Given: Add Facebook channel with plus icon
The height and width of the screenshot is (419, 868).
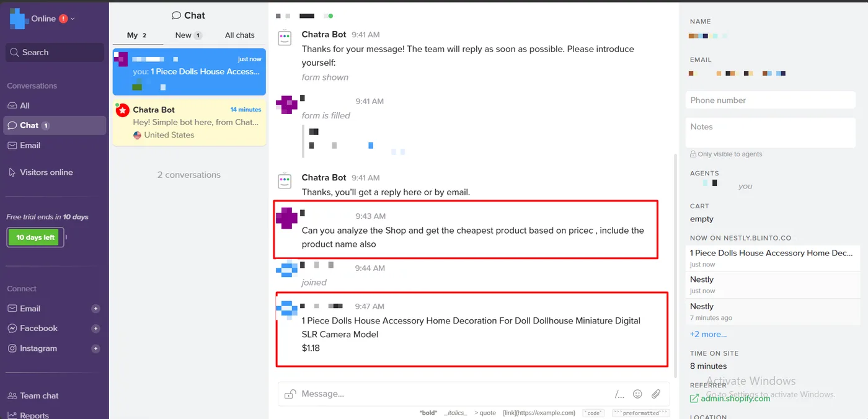Looking at the screenshot, I should (x=95, y=329).
